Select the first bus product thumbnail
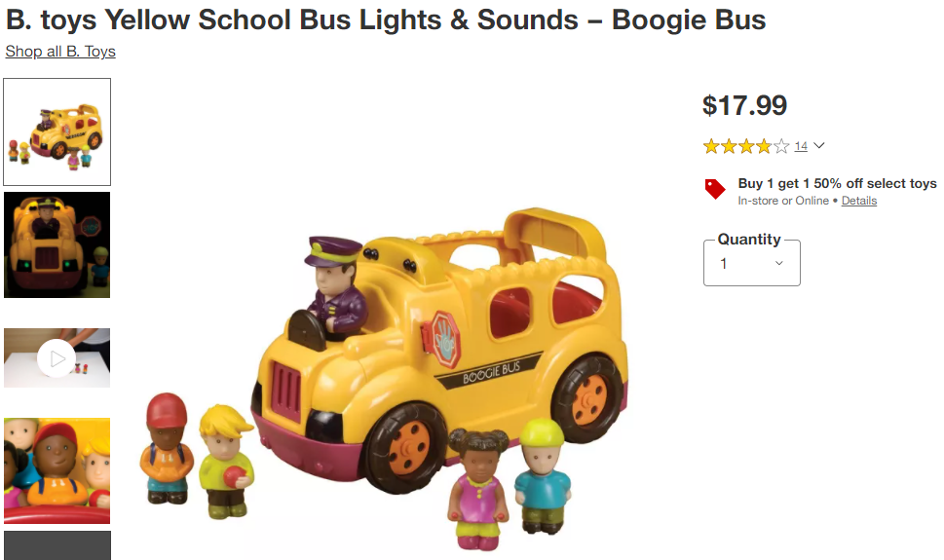This screenshot has height=560, width=944. 57,131
